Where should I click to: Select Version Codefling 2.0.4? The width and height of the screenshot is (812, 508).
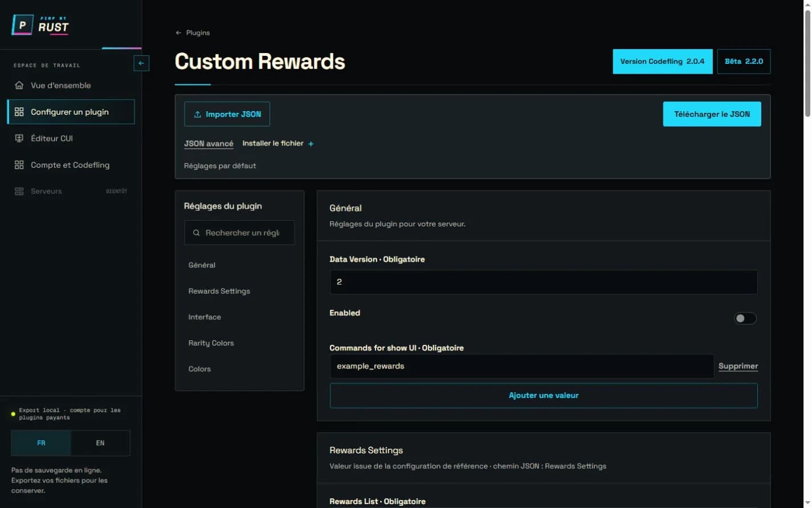[x=662, y=62]
